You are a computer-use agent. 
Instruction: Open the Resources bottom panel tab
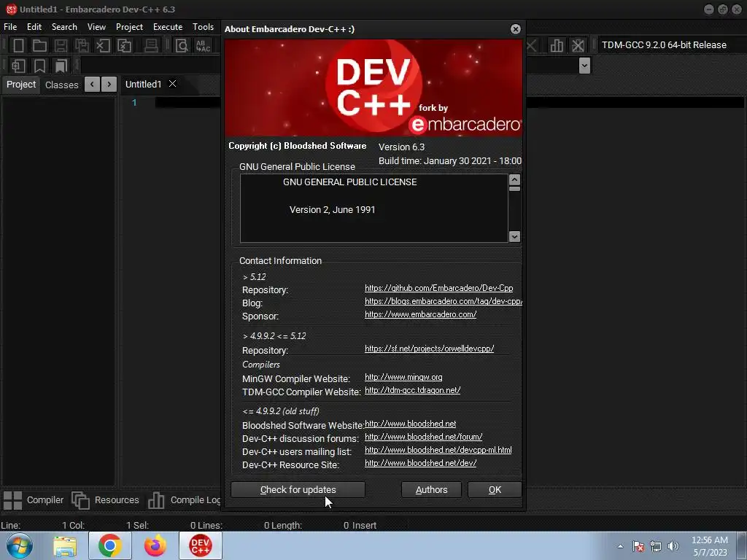(105, 500)
